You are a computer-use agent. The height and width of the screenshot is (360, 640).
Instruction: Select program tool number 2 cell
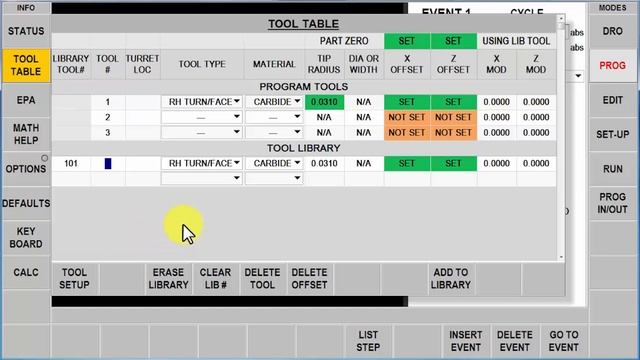(108, 117)
